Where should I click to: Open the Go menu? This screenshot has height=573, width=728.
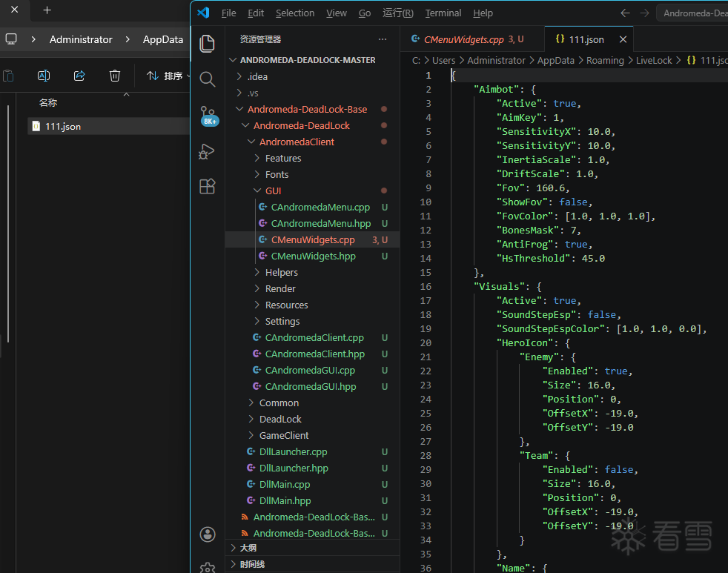click(x=365, y=13)
